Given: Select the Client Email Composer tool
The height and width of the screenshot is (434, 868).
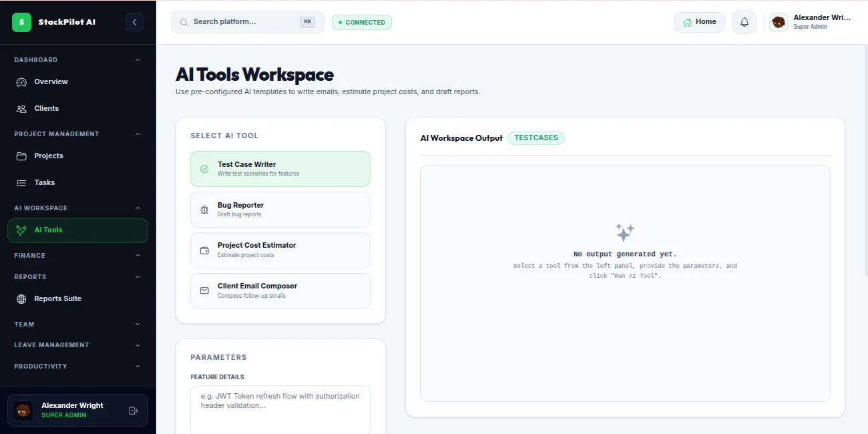Looking at the screenshot, I should coord(280,291).
